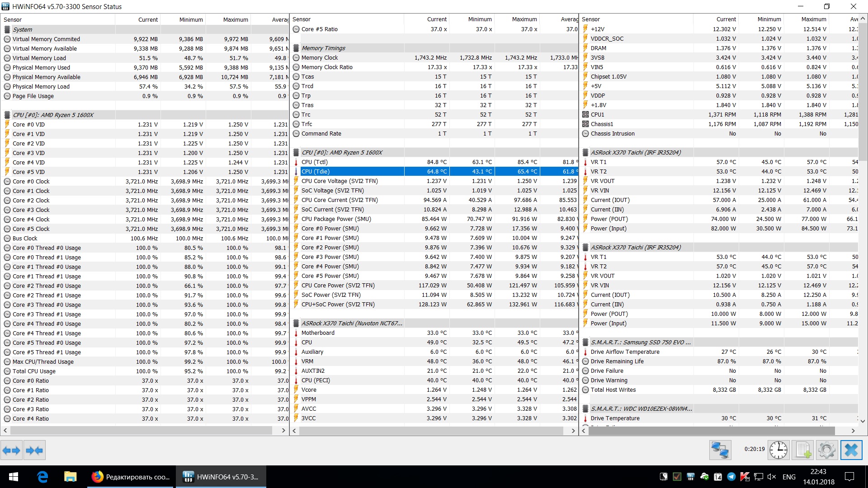Open sensor settings gear icon

826,450
